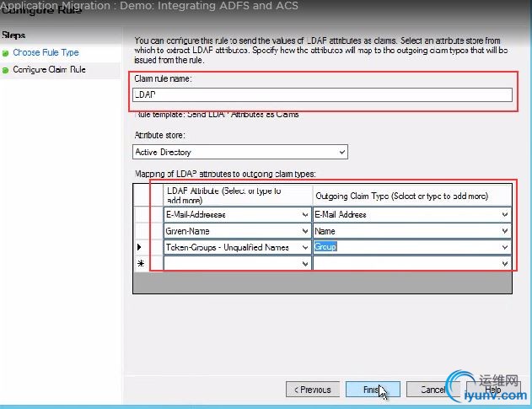Image resolution: width=532 pixels, height=409 pixels.
Task: Go to the Choose Rule Type step
Action: coord(46,52)
